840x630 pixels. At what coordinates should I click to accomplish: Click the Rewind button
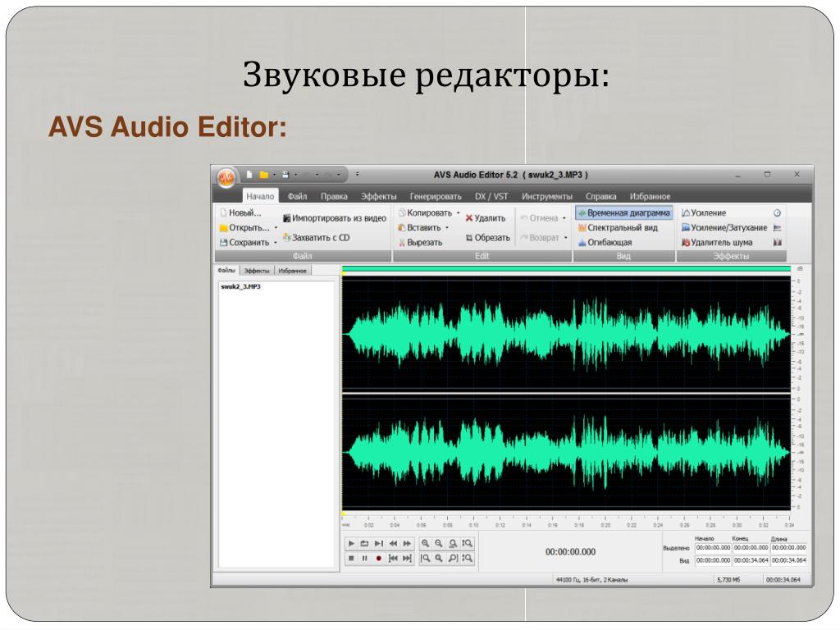coord(393,543)
